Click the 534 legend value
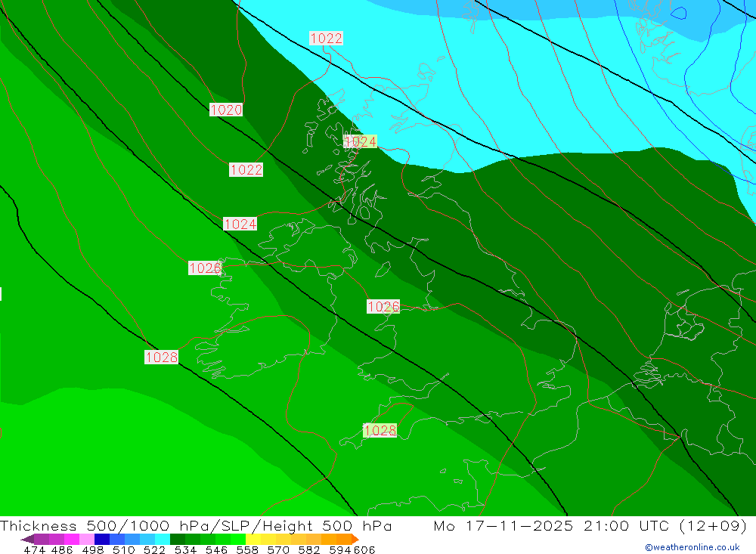Screen dimensions: 756x554 pos(186,549)
